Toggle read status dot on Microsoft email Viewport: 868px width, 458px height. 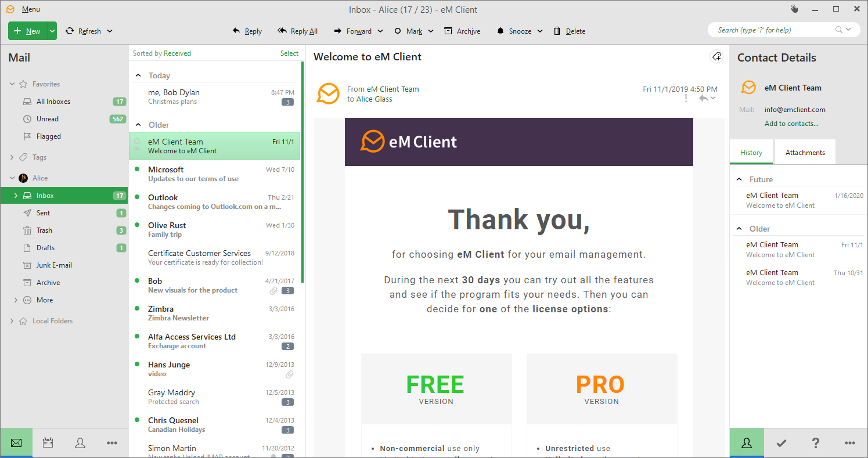[x=137, y=169]
